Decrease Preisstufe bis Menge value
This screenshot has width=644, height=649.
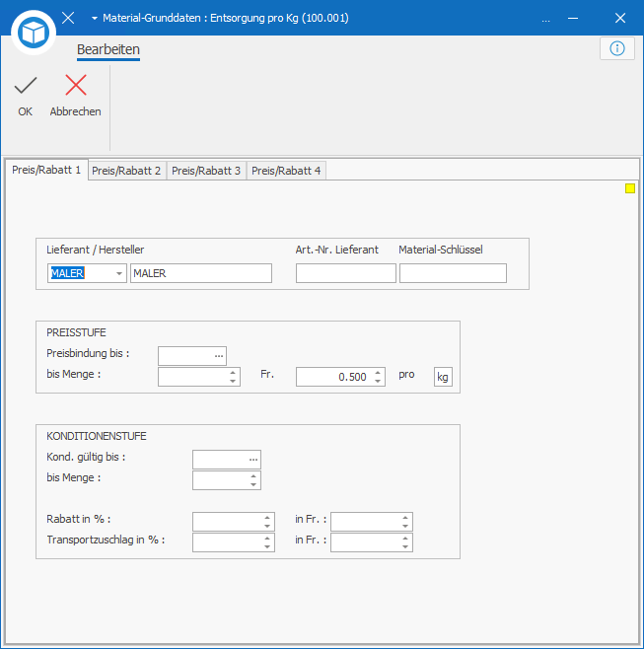pyautogui.click(x=233, y=381)
